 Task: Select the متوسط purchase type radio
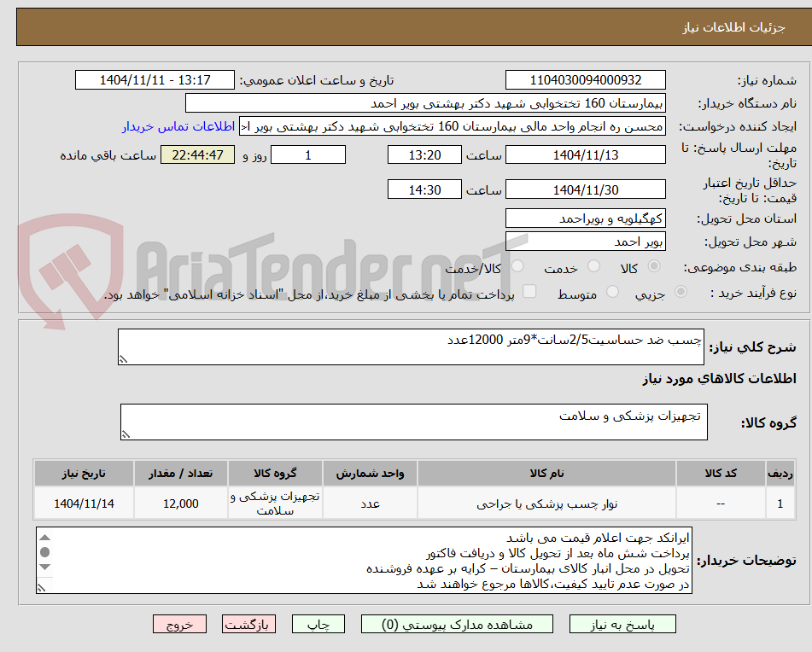612,292
